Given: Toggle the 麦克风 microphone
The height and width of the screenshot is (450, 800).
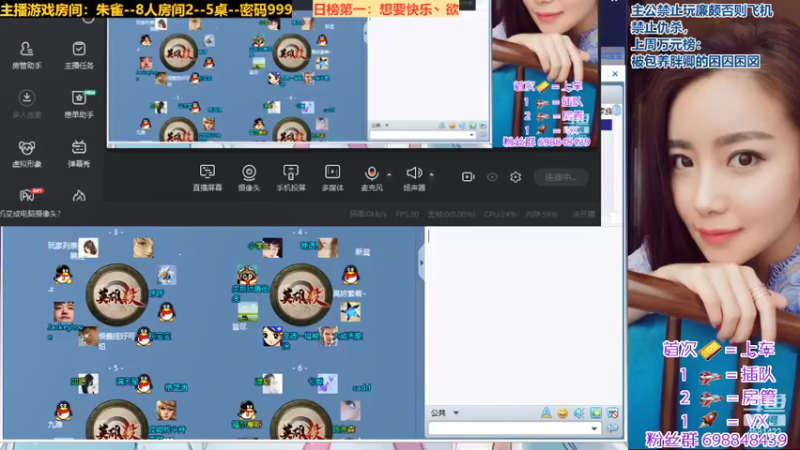Looking at the screenshot, I should coord(371,178).
